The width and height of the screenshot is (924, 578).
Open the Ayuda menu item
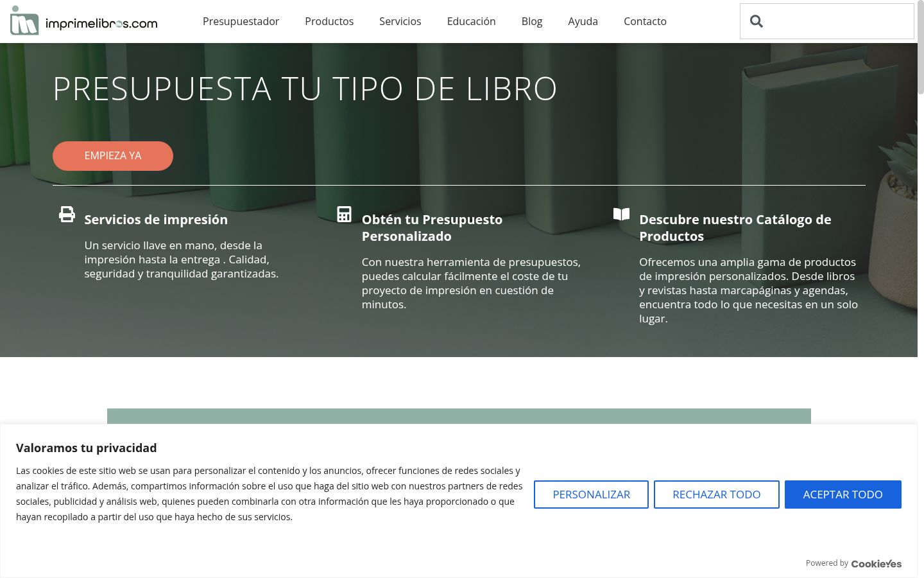click(x=583, y=21)
